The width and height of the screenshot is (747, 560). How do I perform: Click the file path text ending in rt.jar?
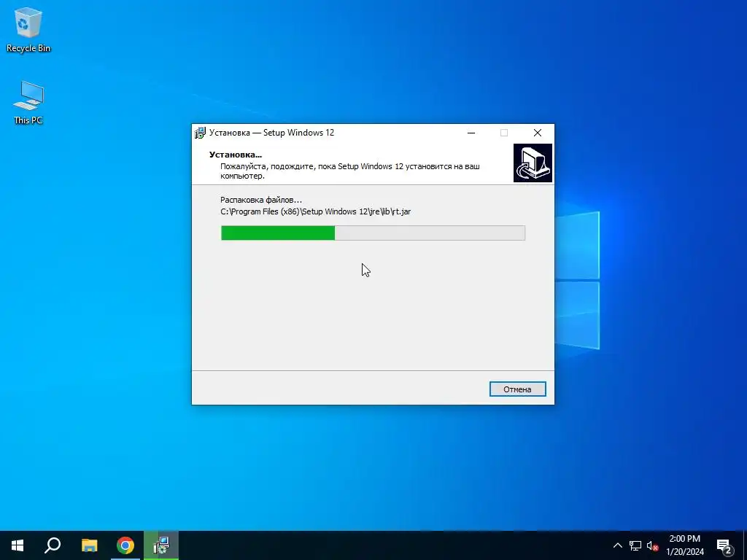[315, 211]
